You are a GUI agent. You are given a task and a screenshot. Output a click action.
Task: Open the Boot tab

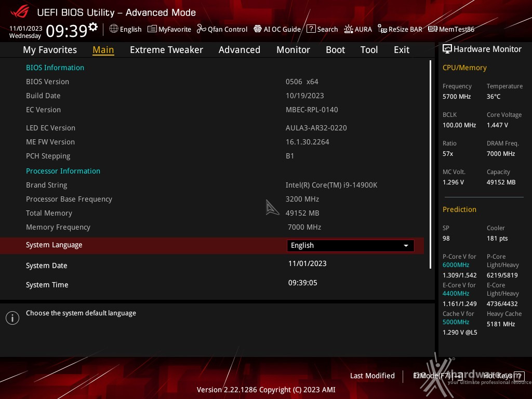tap(335, 50)
